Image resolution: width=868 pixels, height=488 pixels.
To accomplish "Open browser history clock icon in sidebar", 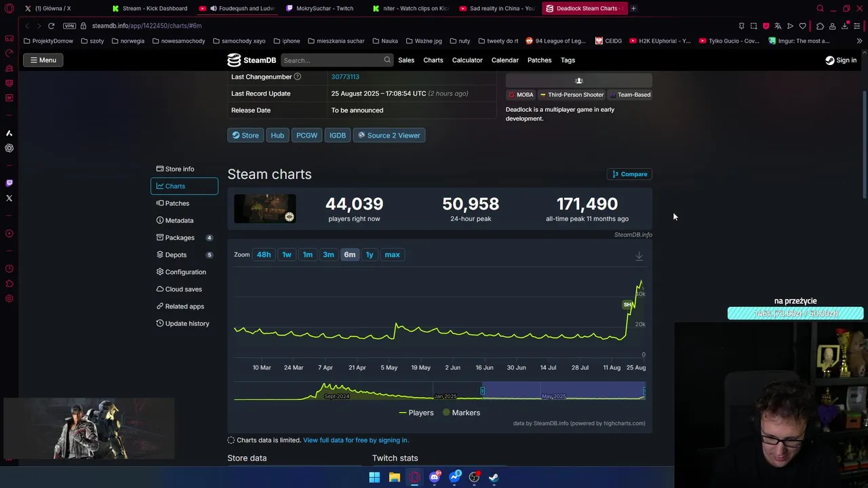I will pyautogui.click(x=9, y=269).
